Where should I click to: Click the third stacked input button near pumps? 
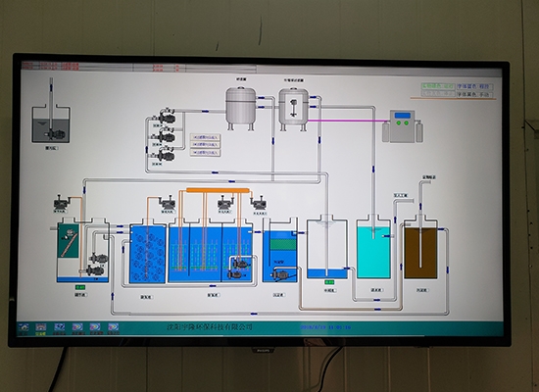point(206,153)
